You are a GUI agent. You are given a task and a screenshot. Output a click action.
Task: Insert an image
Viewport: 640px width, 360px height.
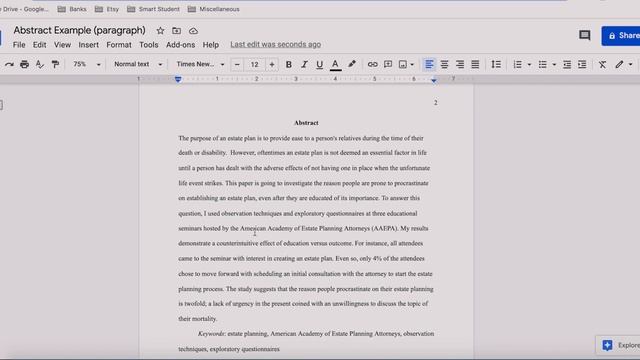pos(403,64)
